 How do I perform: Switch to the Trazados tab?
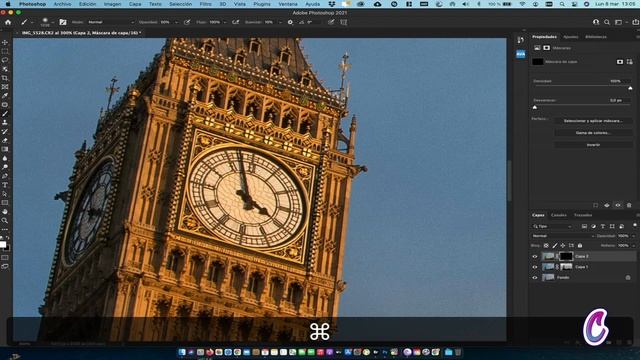[583, 215]
